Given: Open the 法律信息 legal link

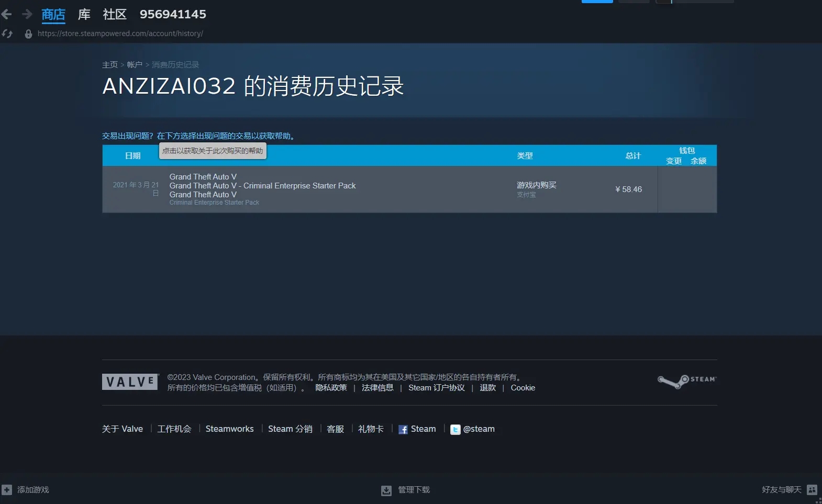Looking at the screenshot, I should [x=377, y=388].
